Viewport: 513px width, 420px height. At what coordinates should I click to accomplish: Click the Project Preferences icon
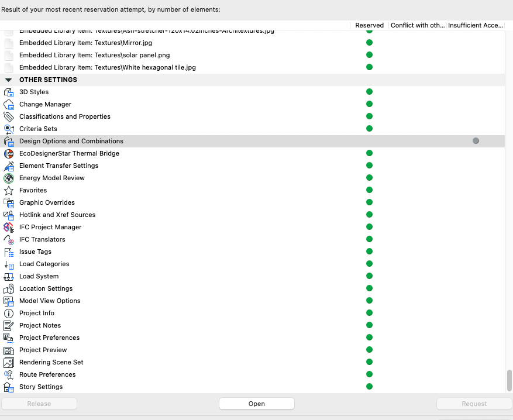[x=9, y=338]
